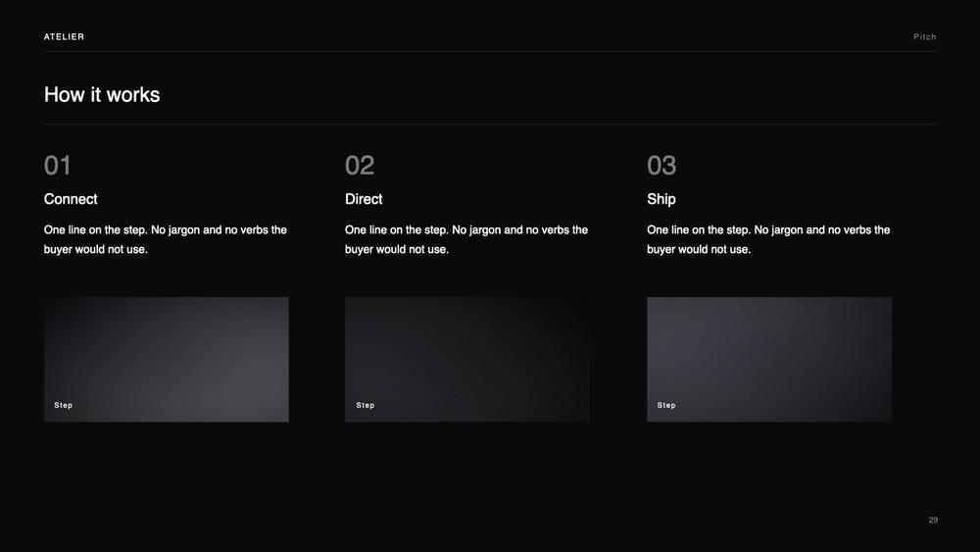
Task: Click the divider line below the title
Action: coord(490,124)
